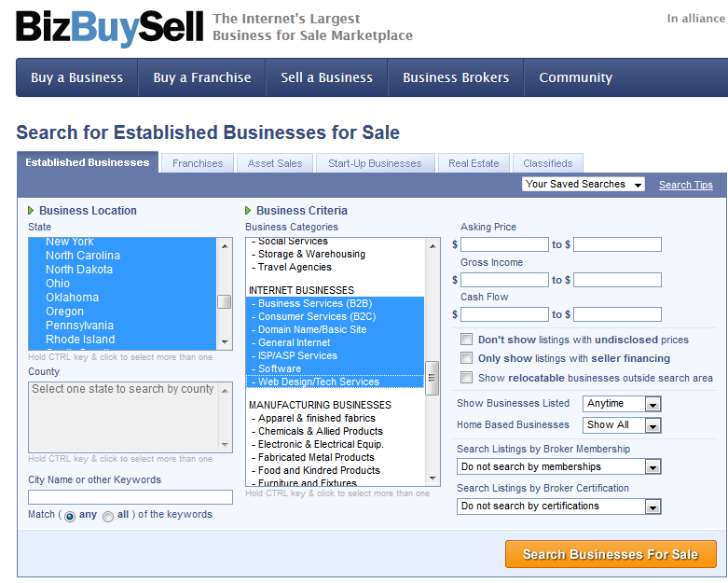
Task: Click the BizBuySell logo
Action: pos(110,27)
